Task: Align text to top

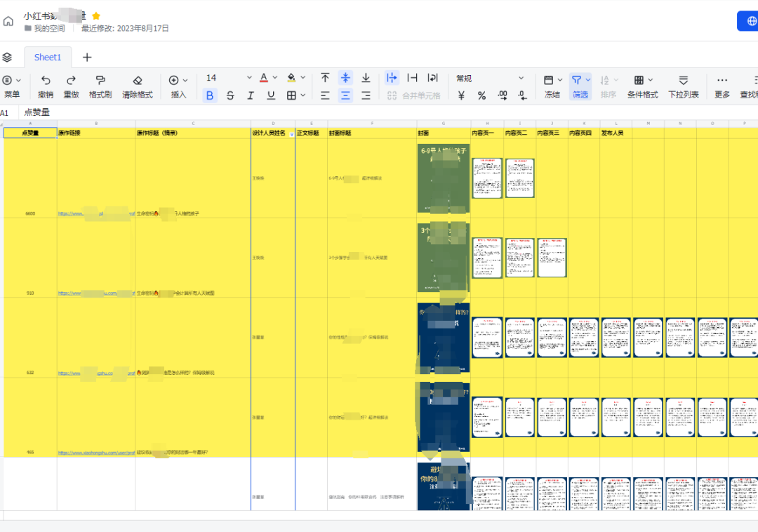Action: [325, 78]
